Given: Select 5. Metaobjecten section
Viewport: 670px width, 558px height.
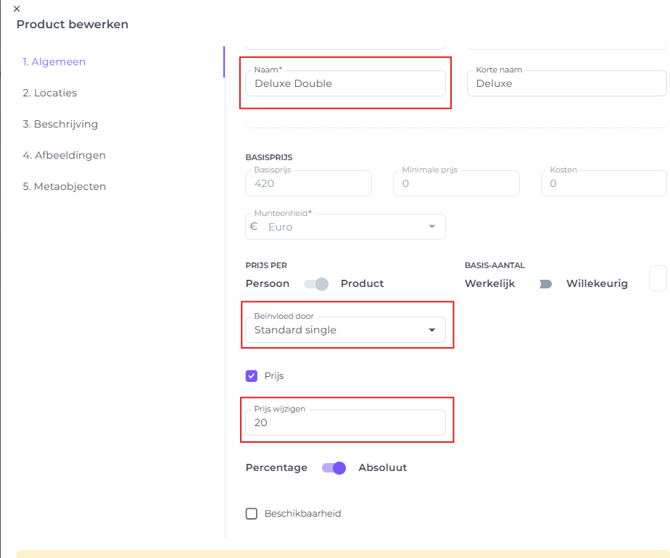Looking at the screenshot, I should tap(64, 186).
